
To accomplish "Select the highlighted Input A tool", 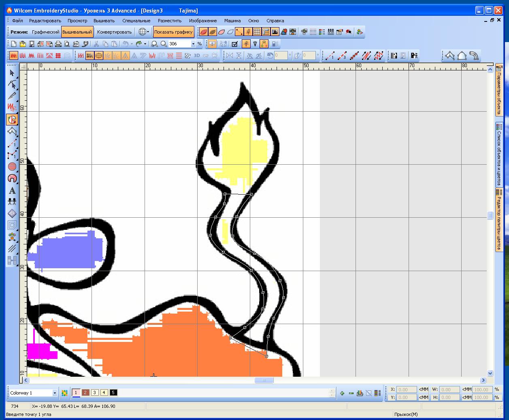I will 12,119.
